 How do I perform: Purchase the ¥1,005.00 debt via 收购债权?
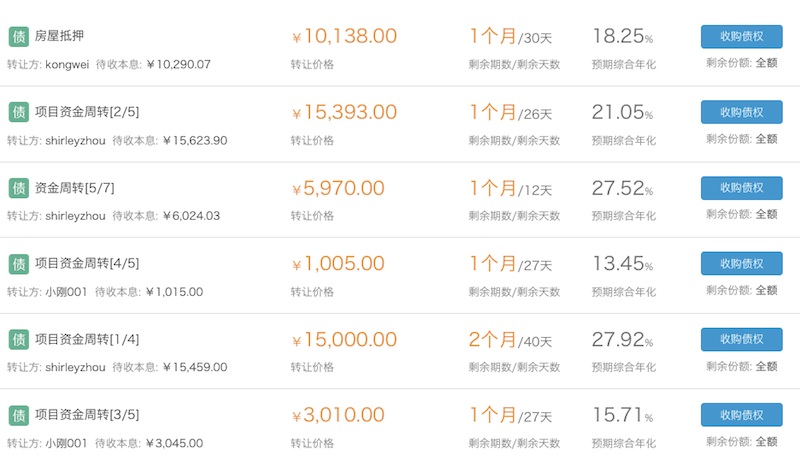[741, 264]
